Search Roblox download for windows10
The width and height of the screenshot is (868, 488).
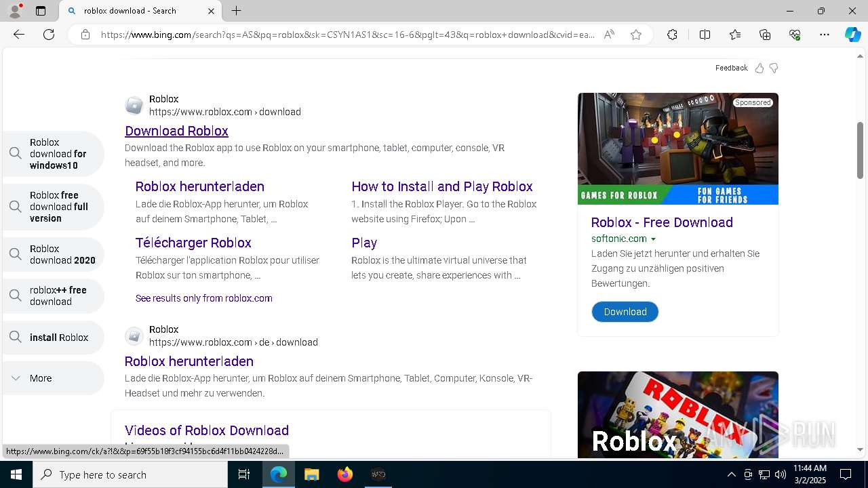(x=53, y=154)
